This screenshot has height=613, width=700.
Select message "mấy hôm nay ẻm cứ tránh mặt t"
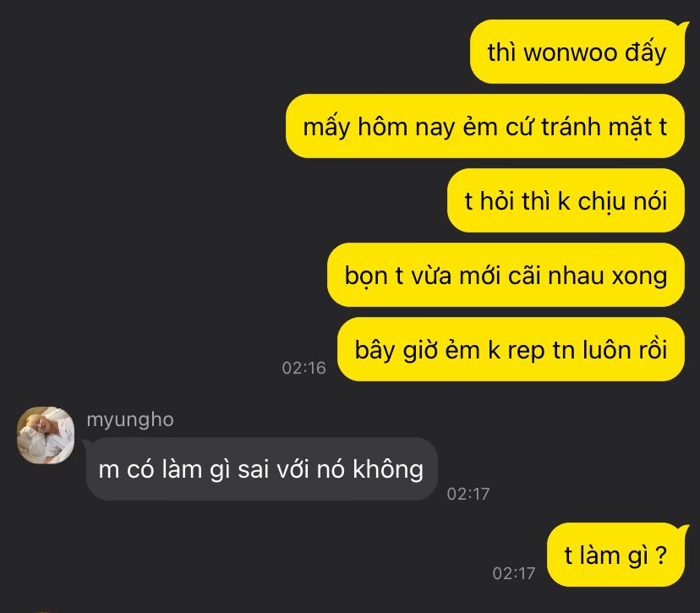pos(484,126)
